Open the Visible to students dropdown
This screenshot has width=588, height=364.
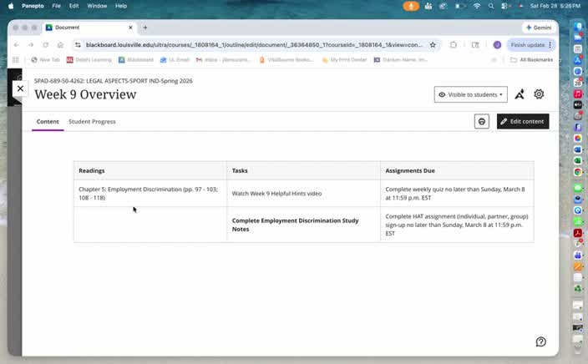click(x=470, y=94)
